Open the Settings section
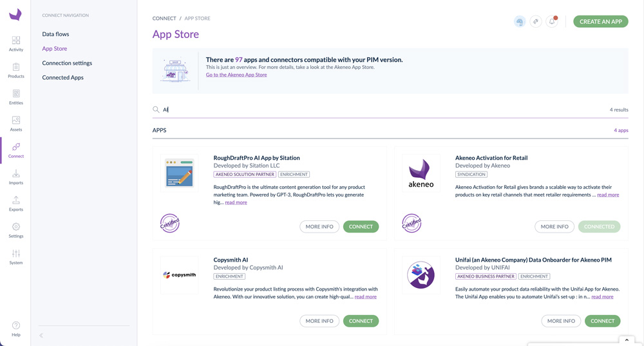 click(16, 231)
